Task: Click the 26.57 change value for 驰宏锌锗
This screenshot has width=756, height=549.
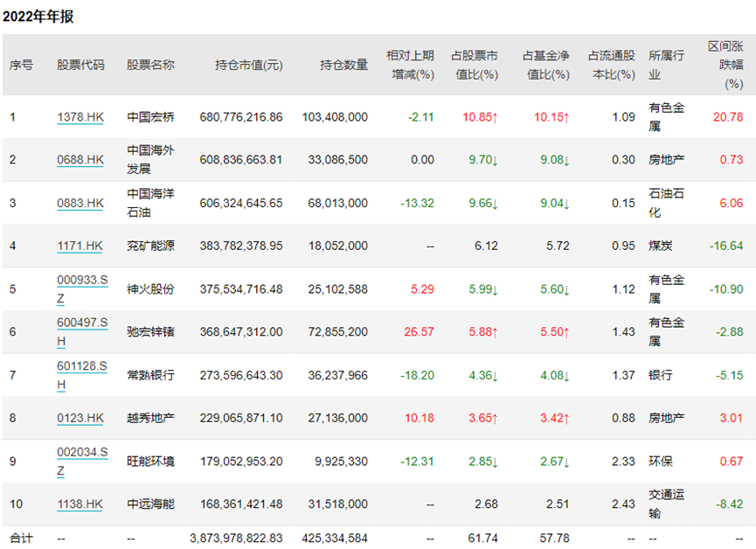Action: pyautogui.click(x=419, y=332)
